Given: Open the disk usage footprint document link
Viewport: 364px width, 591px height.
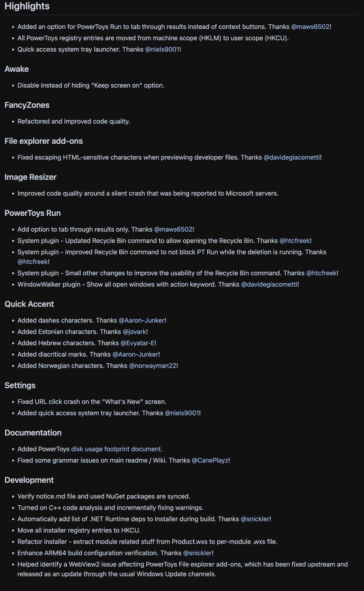Looking at the screenshot, I should click(116, 449).
